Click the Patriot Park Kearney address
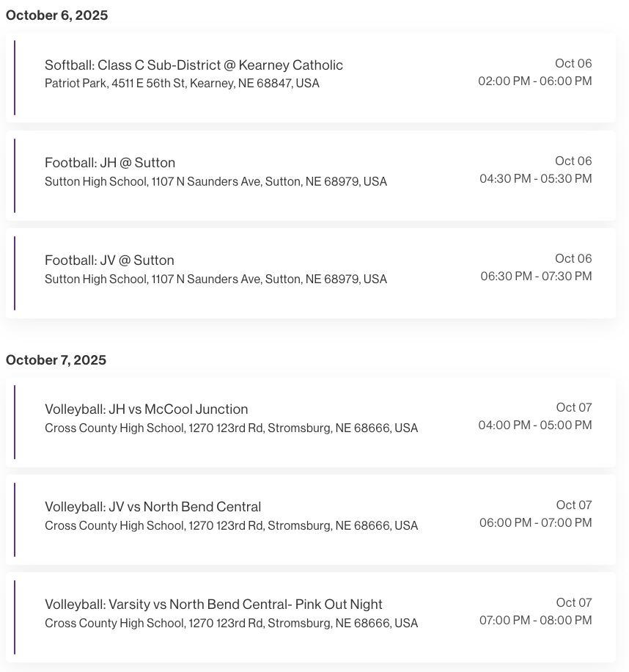629x672 pixels. (182, 84)
